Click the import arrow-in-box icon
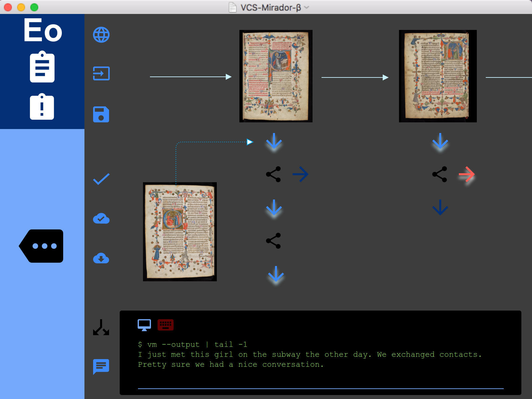The height and width of the screenshot is (399, 532). tap(101, 73)
